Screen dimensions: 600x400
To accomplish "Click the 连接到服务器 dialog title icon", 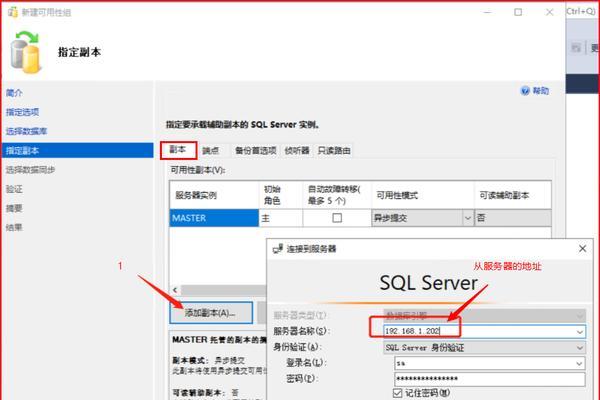I will (278, 249).
